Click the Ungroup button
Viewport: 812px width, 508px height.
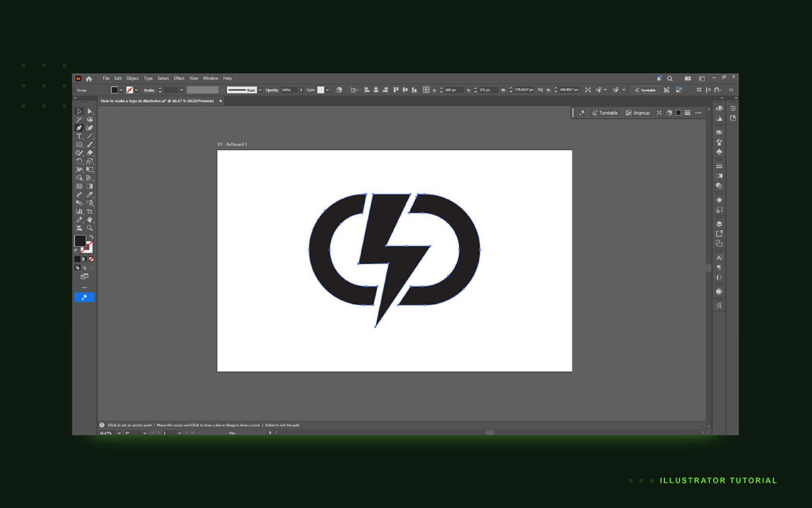[x=638, y=113]
